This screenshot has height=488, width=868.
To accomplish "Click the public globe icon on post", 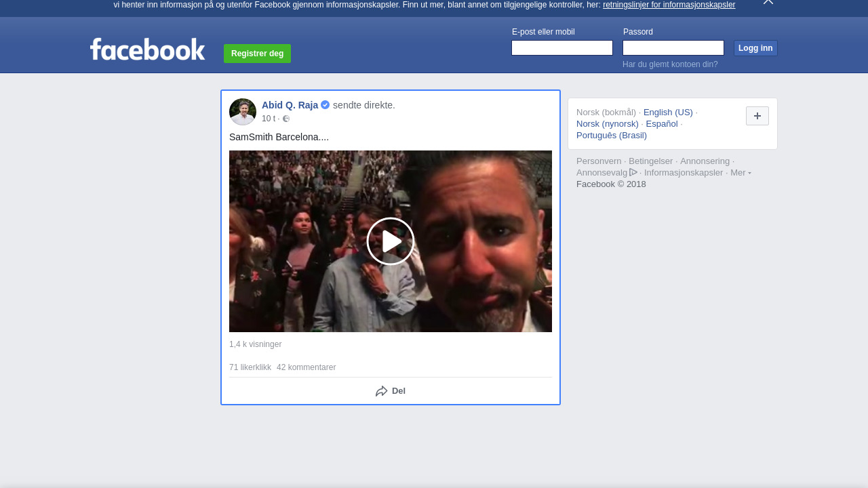I will pos(286,119).
